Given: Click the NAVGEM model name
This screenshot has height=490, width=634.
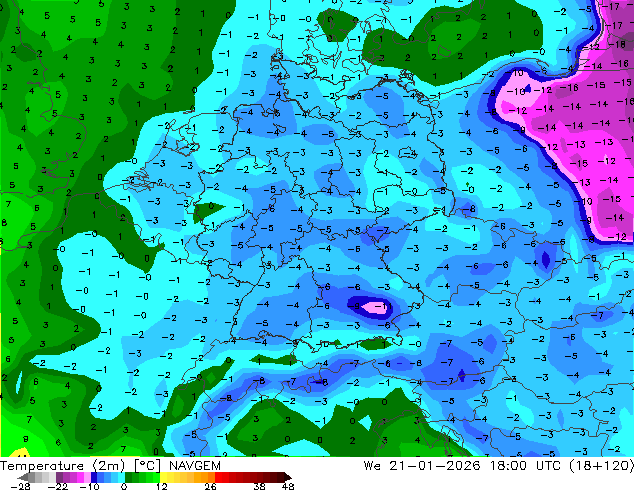Looking at the screenshot, I should [x=194, y=466].
